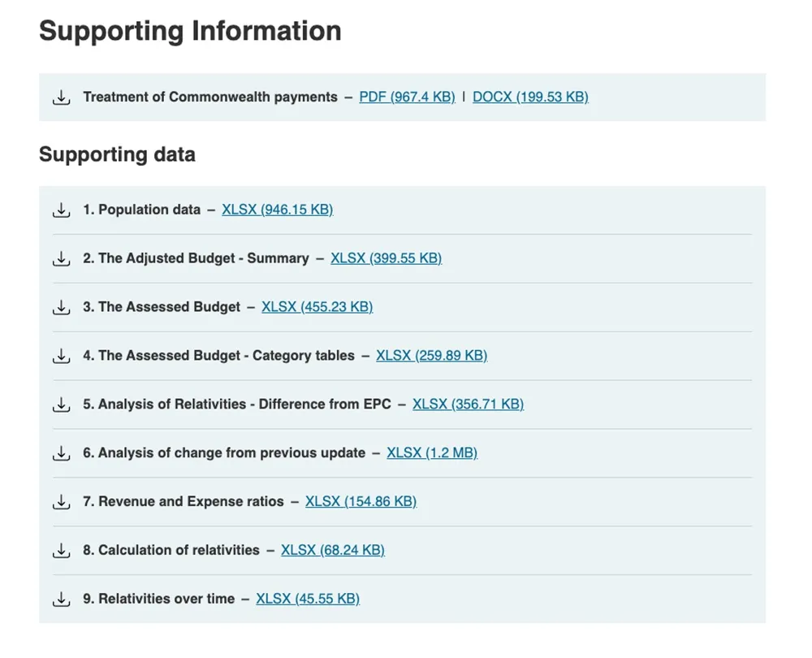
Task: Click download icon for Revenue and Expense ratios
Action: pos(61,502)
